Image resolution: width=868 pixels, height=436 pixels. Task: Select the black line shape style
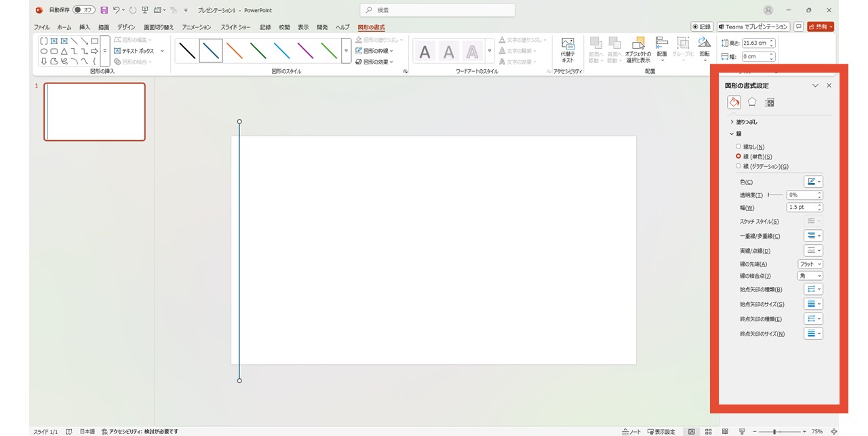(187, 51)
